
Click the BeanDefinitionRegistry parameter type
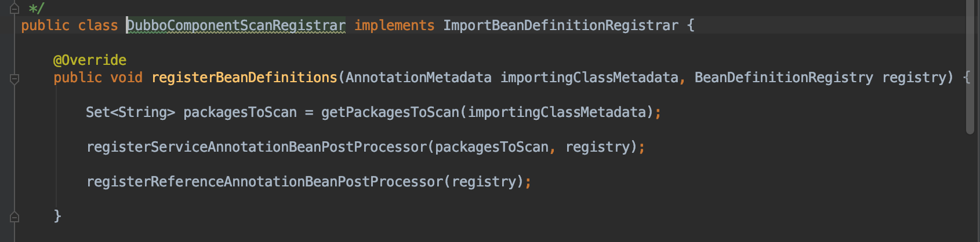tap(783, 78)
